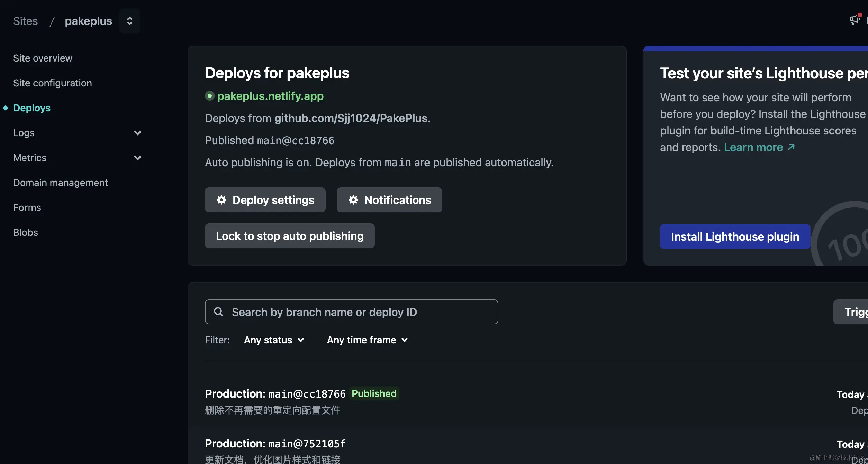Install the Lighthouse plugin
Viewport: 868px width, 464px height.
[x=734, y=236]
